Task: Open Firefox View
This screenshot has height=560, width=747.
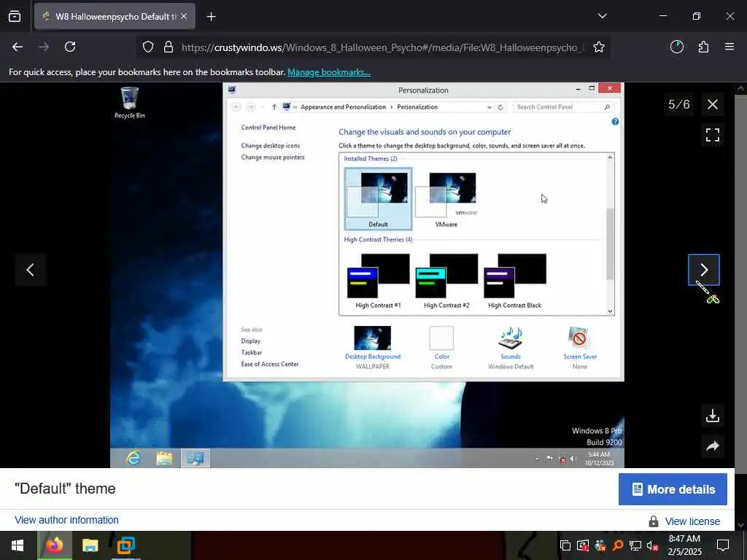Action: point(15,16)
